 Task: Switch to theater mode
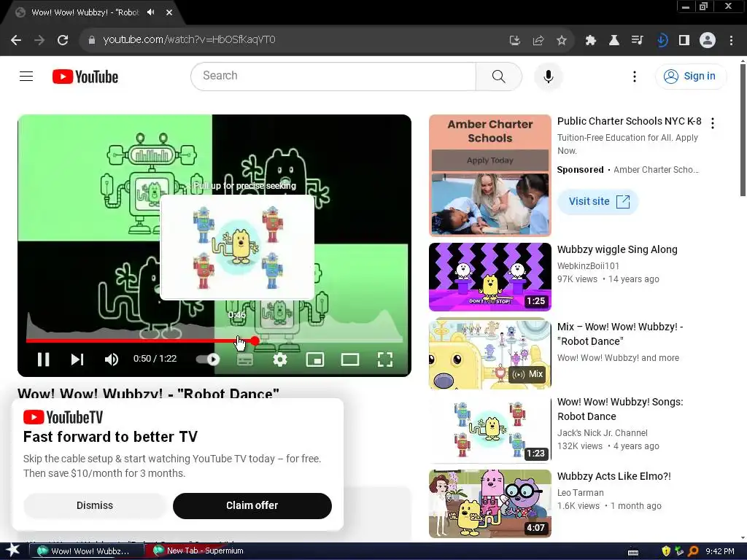350,359
